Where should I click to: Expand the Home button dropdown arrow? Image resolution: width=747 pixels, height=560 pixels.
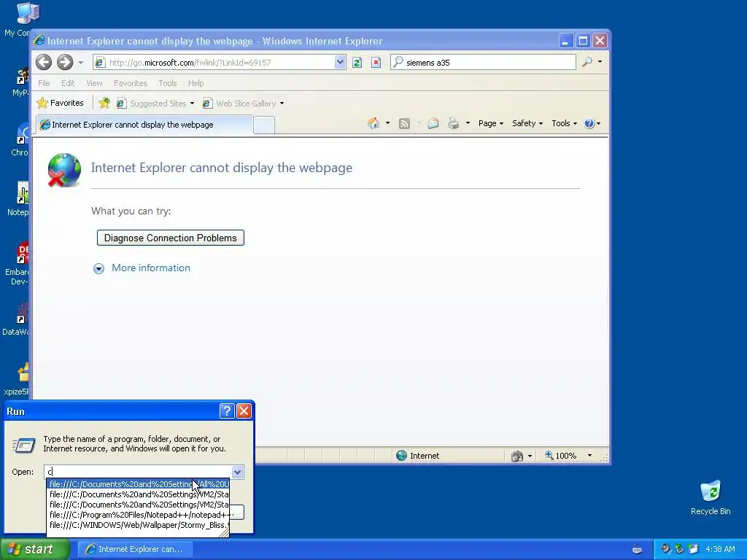coord(387,123)
